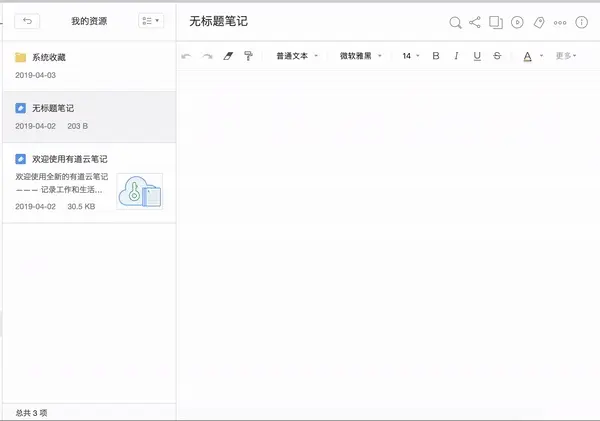Expand the 更多 toolbar menu
Image resolution: width=600 pixels, height=421 pixels.
566,56
